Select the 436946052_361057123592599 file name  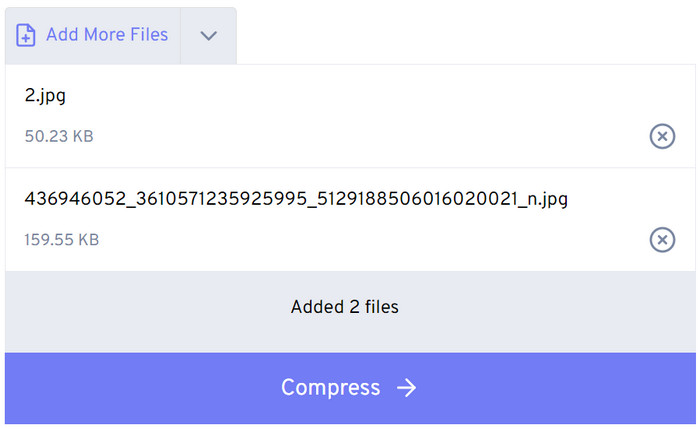296,199
